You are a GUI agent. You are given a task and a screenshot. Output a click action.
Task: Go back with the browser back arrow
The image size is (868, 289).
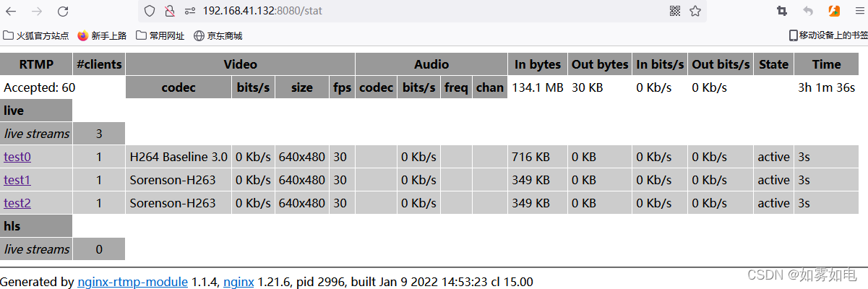point(11,11)
